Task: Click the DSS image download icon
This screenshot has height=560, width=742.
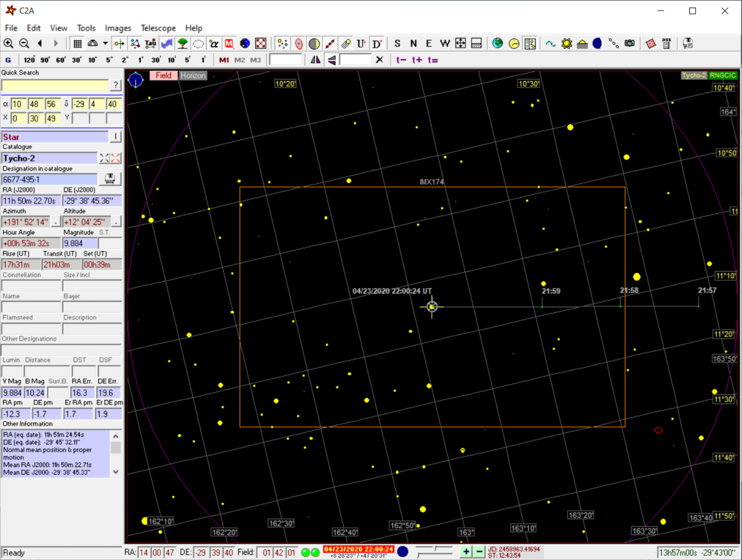Action: click(666, 43)
